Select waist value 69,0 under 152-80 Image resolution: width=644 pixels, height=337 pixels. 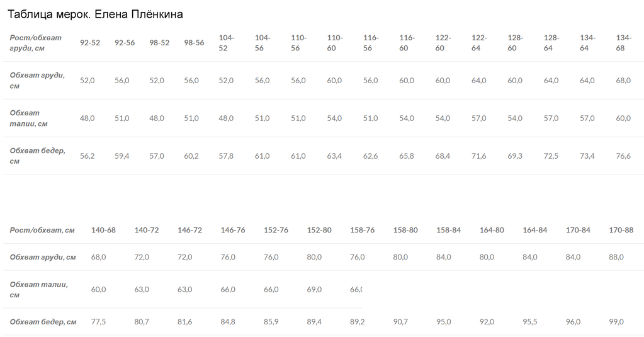tap(314, 290)
